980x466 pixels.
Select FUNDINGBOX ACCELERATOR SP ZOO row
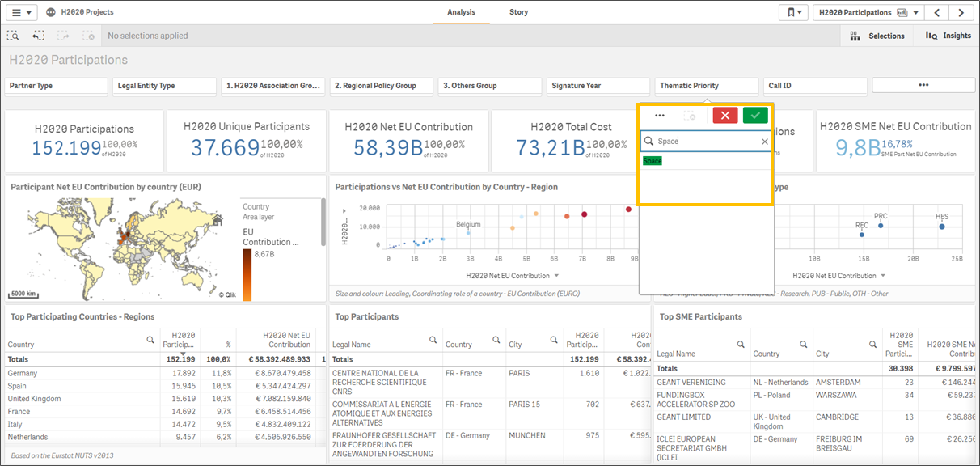point(696,400)
